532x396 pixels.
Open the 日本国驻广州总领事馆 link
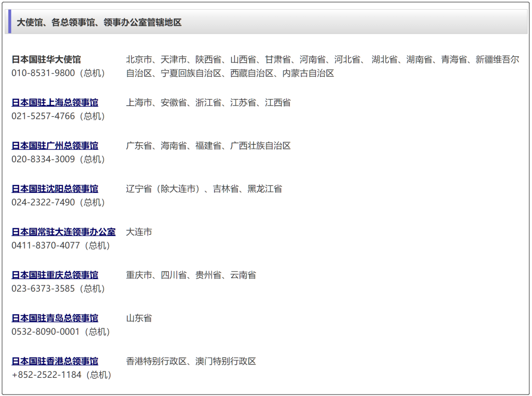55,145
